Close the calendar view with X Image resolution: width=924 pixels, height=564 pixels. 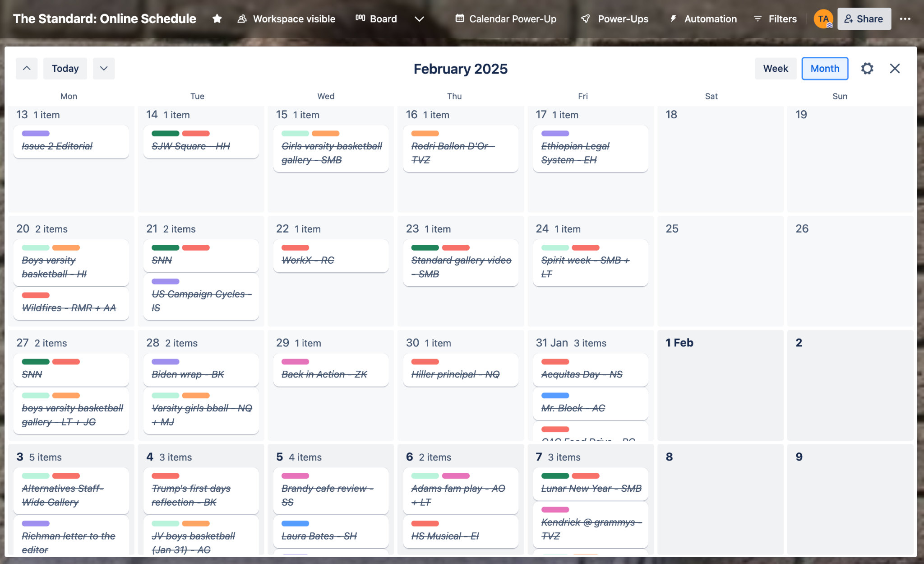coord(895,68)
